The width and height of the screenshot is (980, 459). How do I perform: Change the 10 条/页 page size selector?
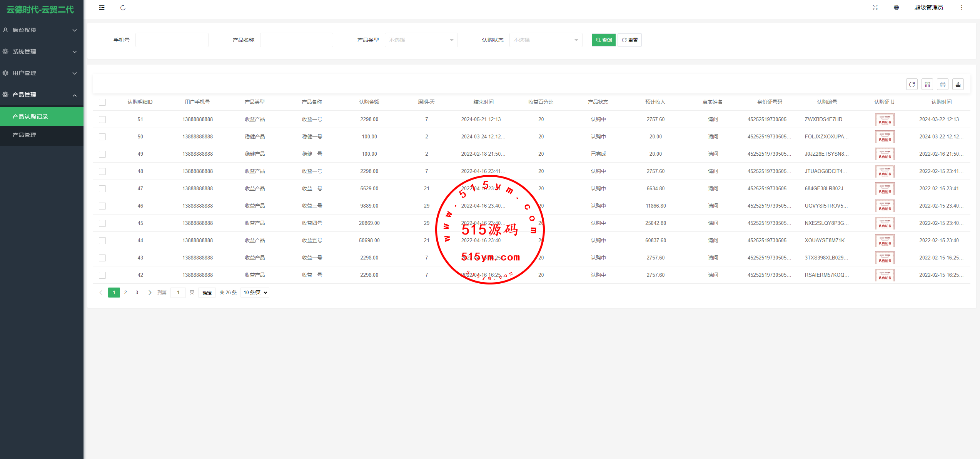click(255, 293)
